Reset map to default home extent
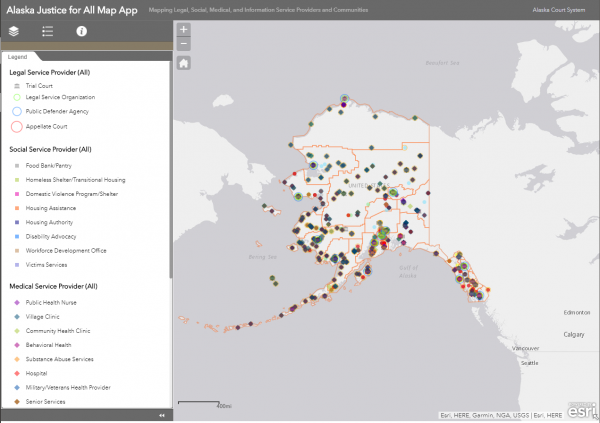600x423 pixels. pyautogui.click(x=184, y=63)
